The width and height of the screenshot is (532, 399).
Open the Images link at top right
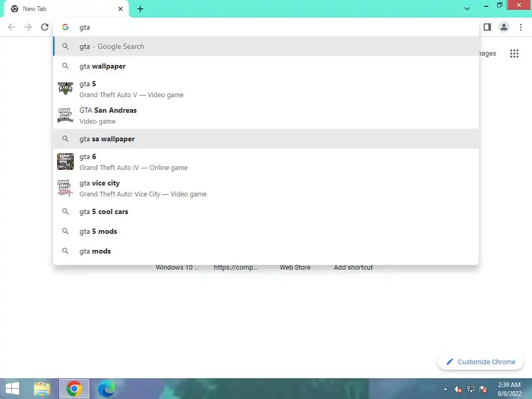pos(487,54)
